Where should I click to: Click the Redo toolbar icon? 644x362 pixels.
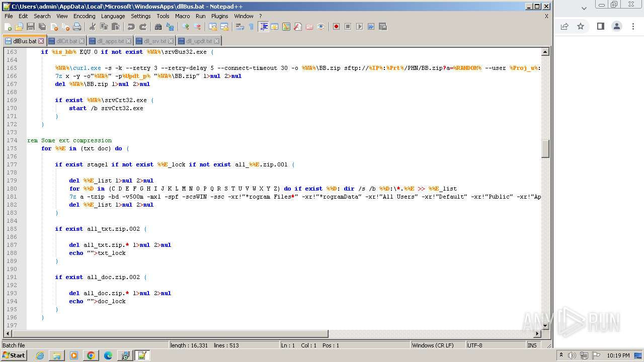pyautogui.click(x=143, y=27)
